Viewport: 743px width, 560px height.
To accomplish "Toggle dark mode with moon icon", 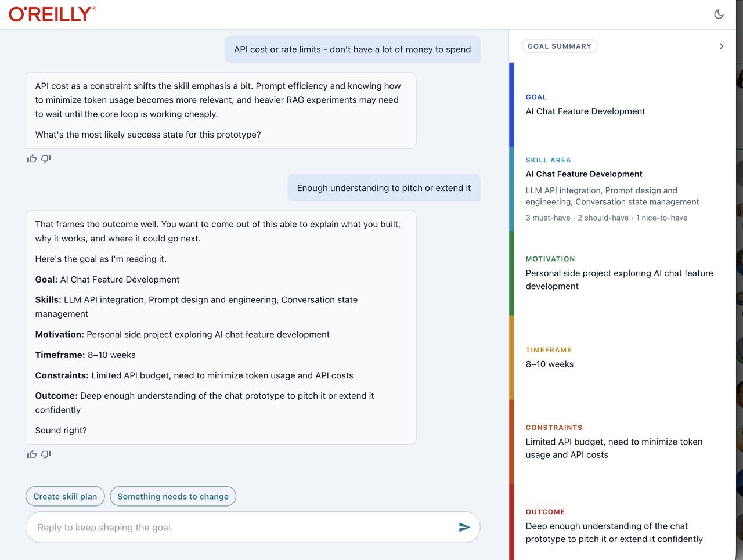I will pos(719,15).
